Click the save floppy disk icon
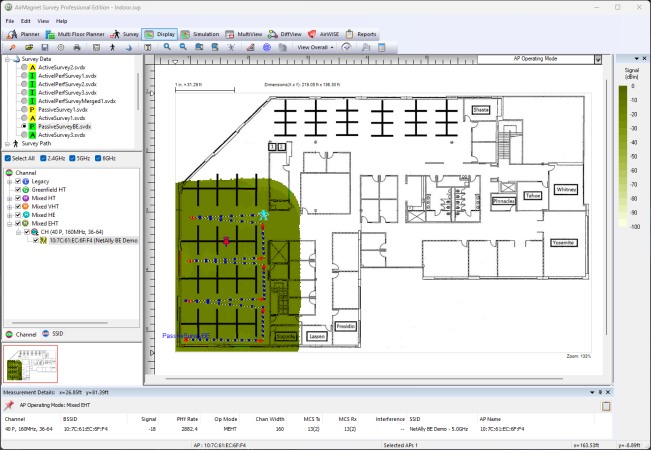651x450 pixels. tap(44, 47)
